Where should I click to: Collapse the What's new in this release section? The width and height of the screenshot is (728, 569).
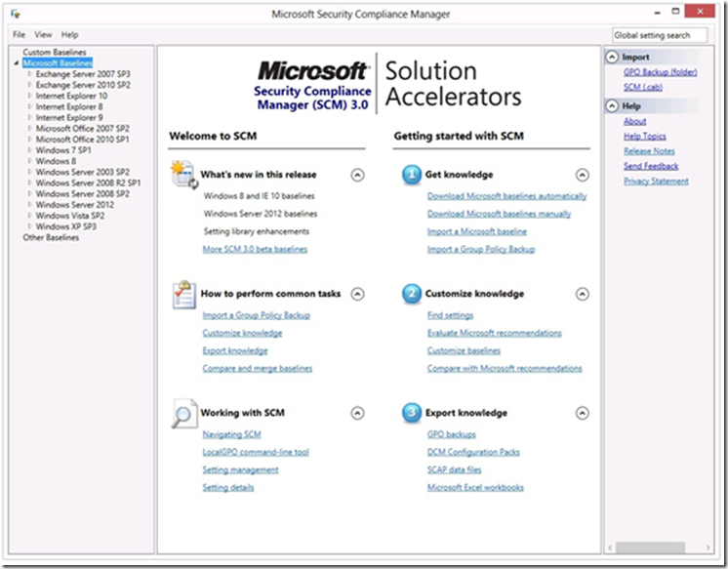point(357,175)
